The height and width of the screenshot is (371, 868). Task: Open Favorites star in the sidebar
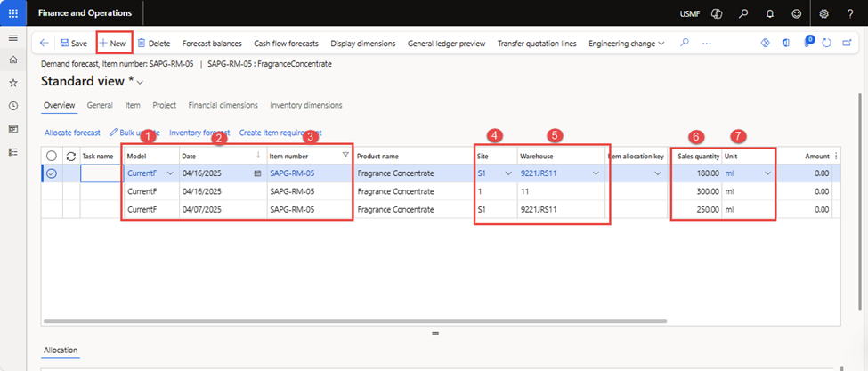pyautogui.click(x=13, y=83)
